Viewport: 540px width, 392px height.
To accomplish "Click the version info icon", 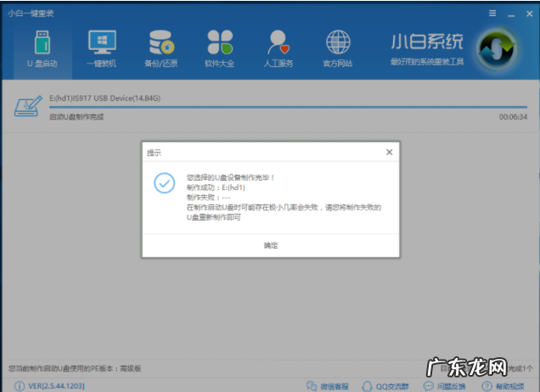I will [20, 386].
